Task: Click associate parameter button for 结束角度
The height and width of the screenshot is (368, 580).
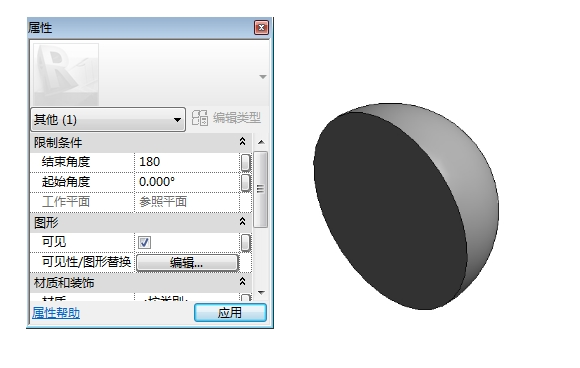Action: pos(246,162)
